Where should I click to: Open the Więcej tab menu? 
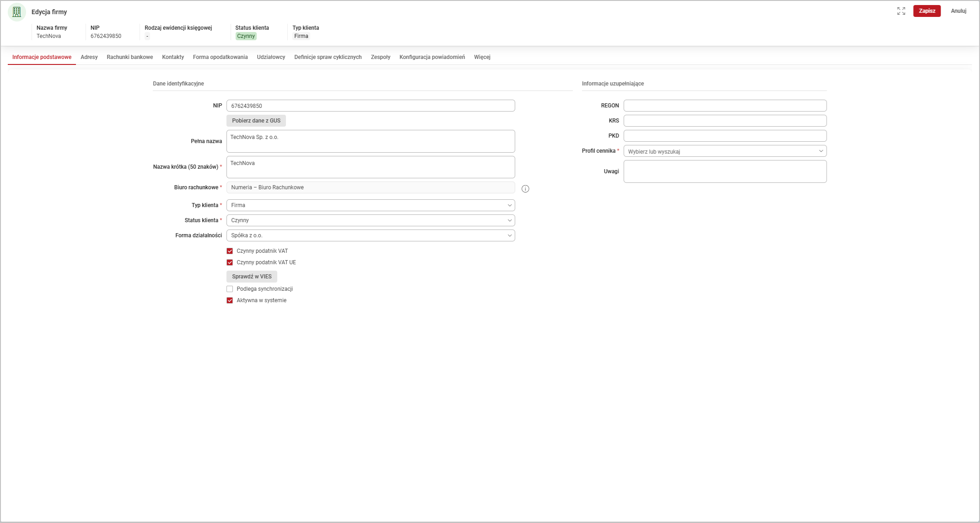pos(482,57)
